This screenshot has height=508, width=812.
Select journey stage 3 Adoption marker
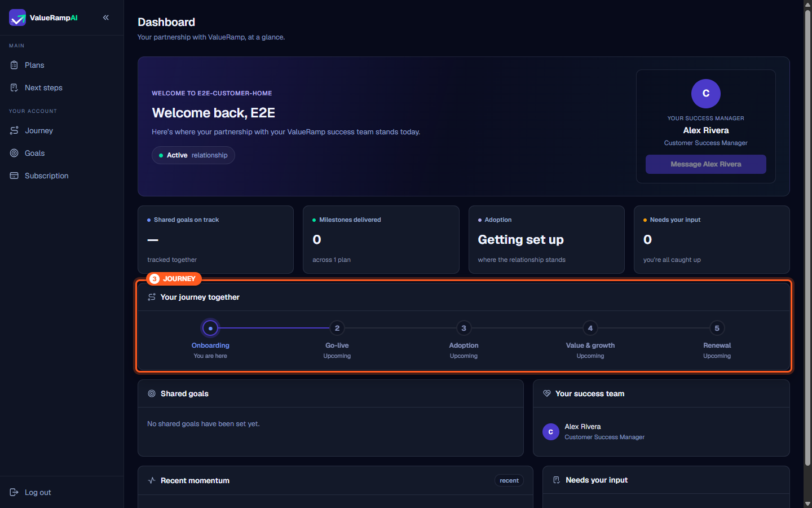pos(464,328)
